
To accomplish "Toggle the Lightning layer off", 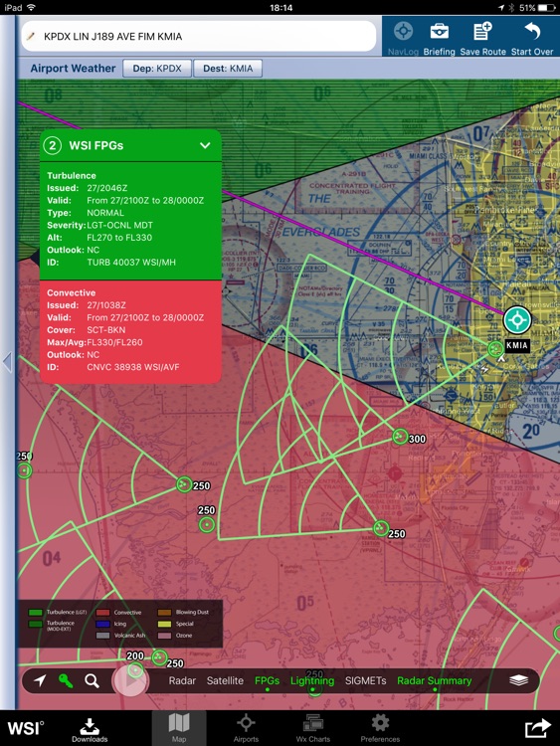I will [x=312, y=680].
